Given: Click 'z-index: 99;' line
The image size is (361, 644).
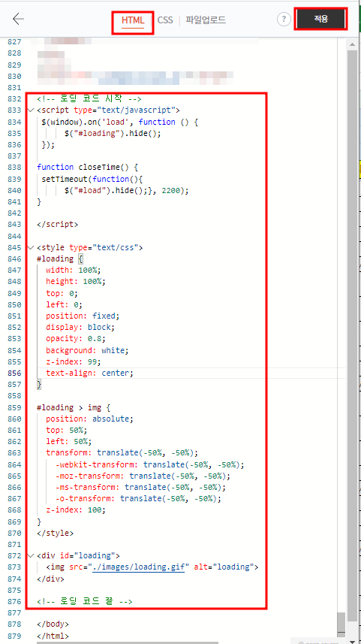Looking at the screenshot, I should tap(74, 361).
